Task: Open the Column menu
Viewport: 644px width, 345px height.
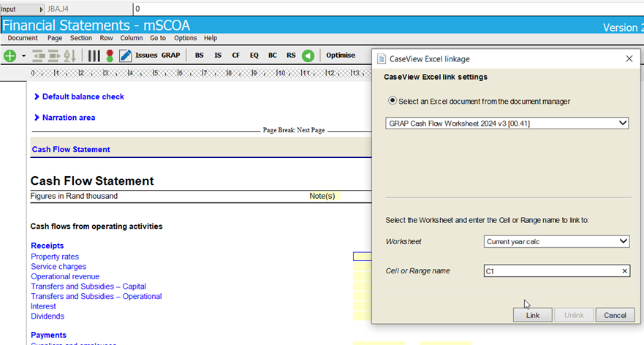Action: pos(132,38)
